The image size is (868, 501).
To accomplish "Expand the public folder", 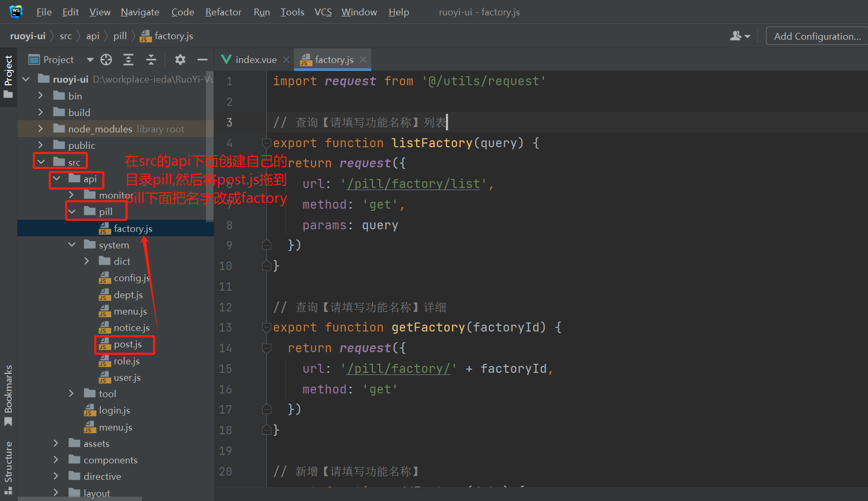I will tap(41, 145).
